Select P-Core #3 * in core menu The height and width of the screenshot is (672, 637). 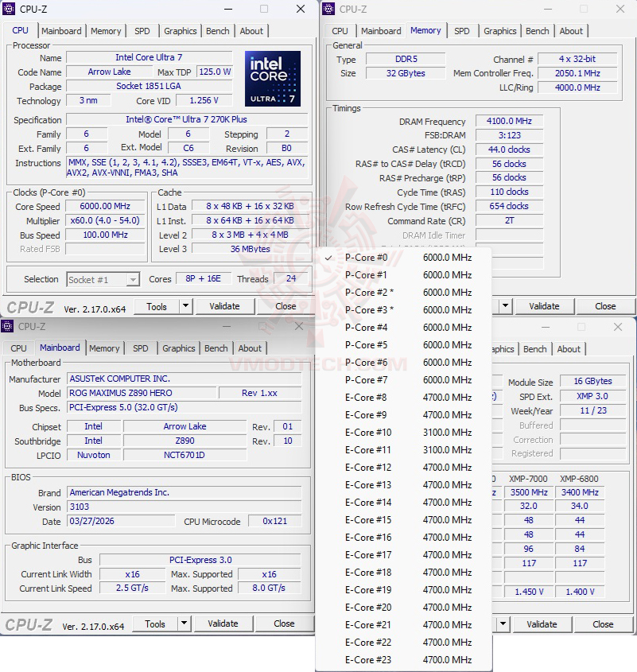[x=403, y=310]
